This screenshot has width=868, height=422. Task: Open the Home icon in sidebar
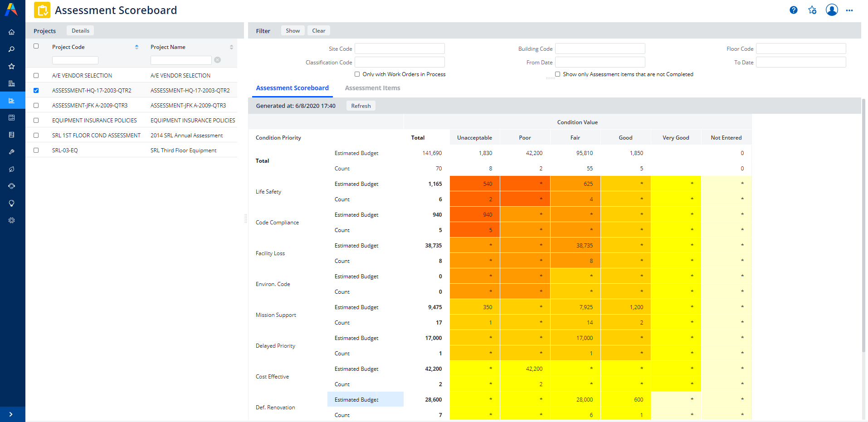tap(12, 32)
